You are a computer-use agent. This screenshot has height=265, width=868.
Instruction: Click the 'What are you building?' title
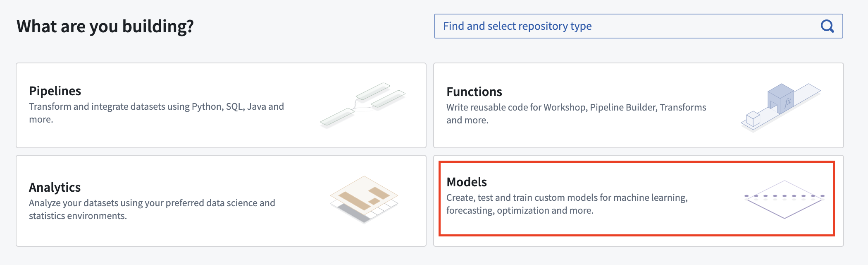coord(105,26)
